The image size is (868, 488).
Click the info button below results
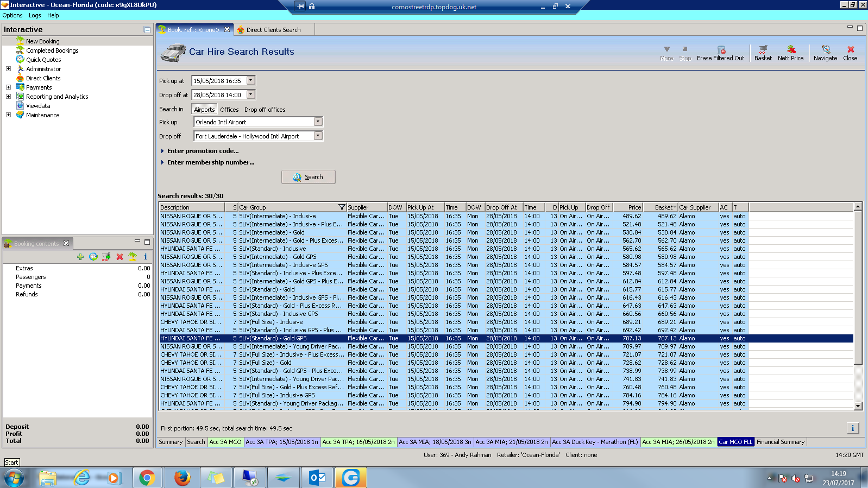coord(852,428)
